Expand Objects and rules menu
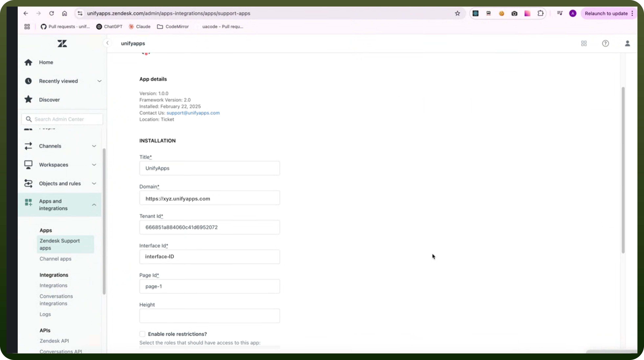The width and height of the screenshot is (644, 360). [x=94, y=183]
